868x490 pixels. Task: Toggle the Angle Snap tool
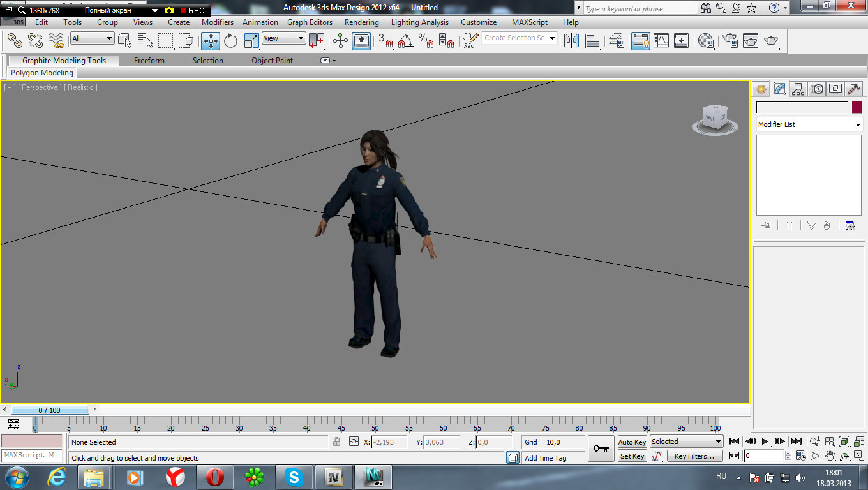point(405,41)
